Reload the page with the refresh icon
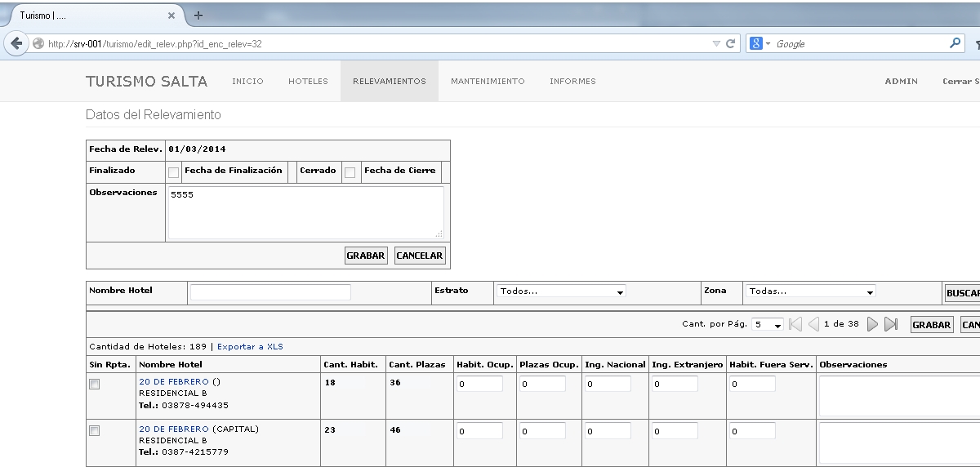The image size is (980, 467). [x=731, y=43]
